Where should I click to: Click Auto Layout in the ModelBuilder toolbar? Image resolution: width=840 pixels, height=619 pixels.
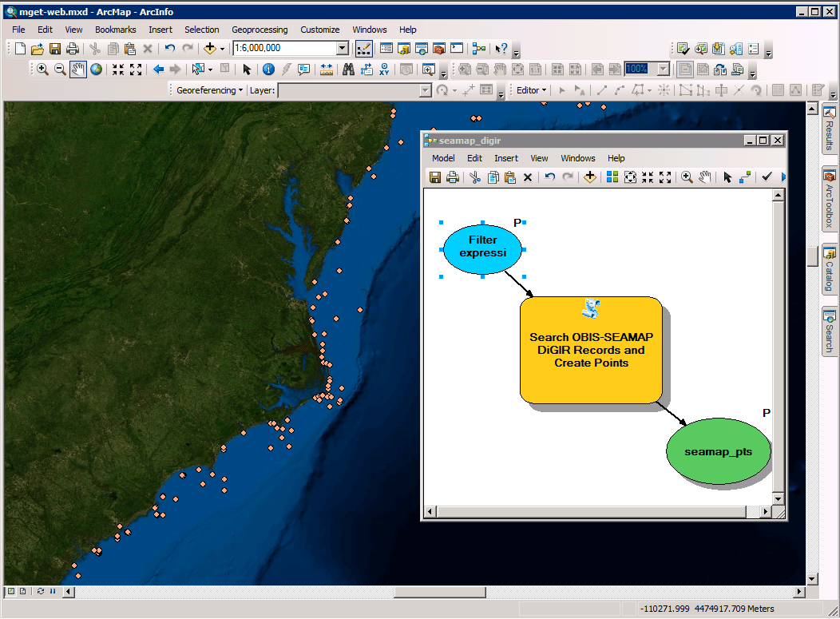611,177
